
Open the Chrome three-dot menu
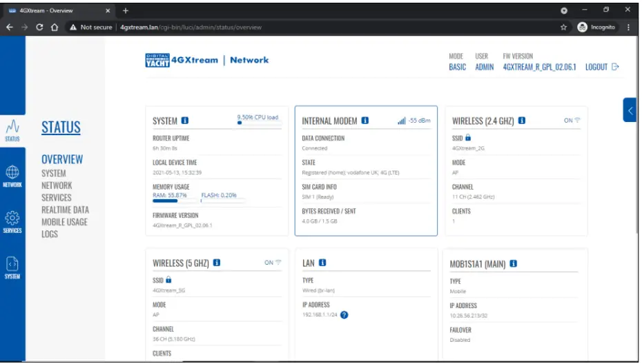pyautogui.click(x=628, y=28)
